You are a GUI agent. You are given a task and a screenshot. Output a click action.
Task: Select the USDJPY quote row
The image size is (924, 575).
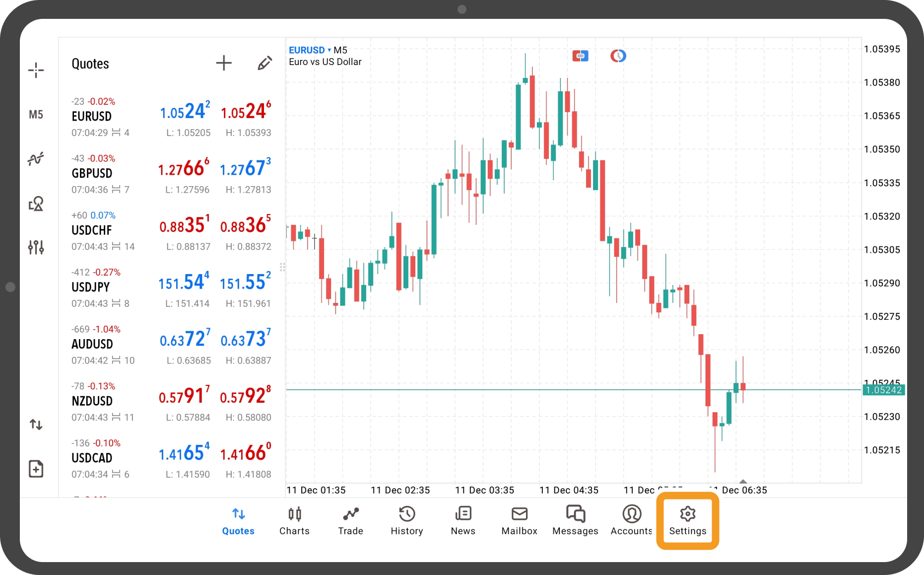click(171, 288)
